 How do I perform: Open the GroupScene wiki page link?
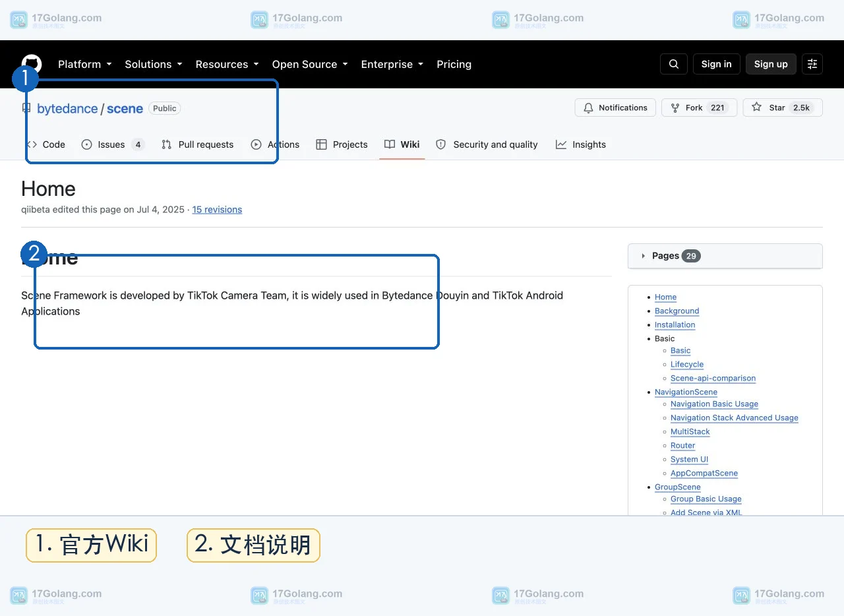click(677, 487)
